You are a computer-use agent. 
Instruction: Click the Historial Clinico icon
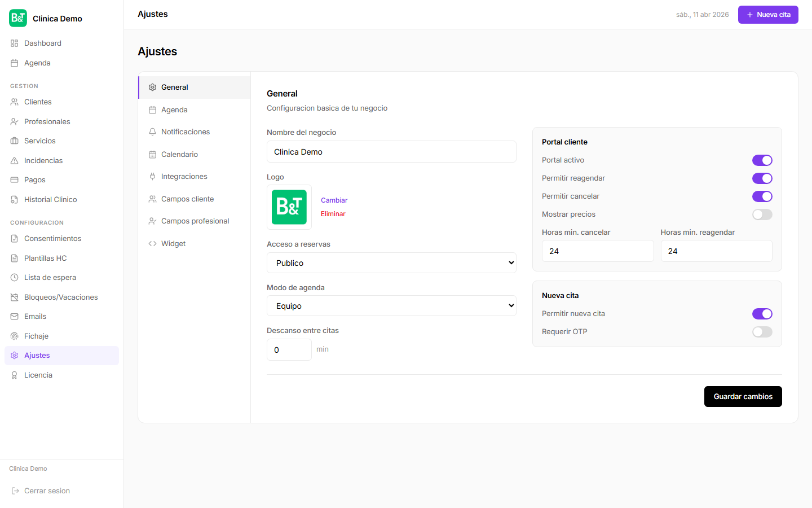coord(15,200)
